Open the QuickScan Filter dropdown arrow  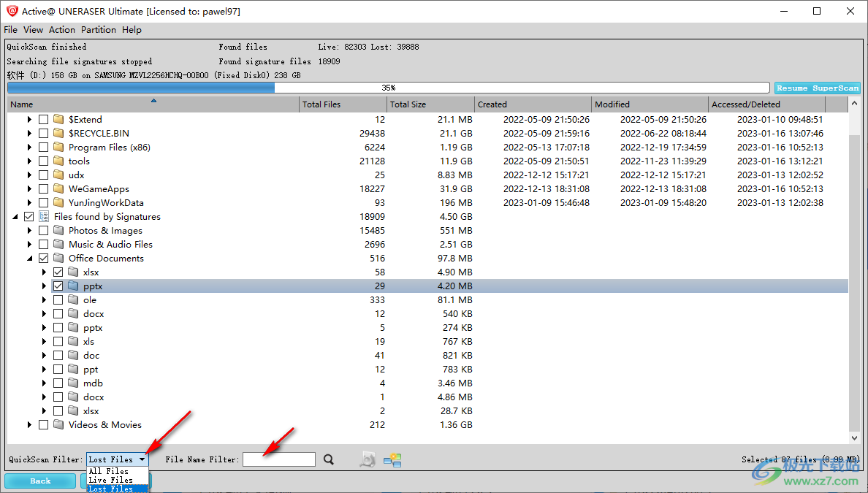pyautogui.click(x=142, y=459)
